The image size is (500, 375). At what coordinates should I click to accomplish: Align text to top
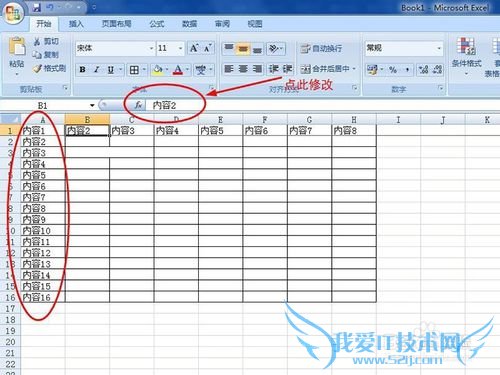[x=229, y=49]
